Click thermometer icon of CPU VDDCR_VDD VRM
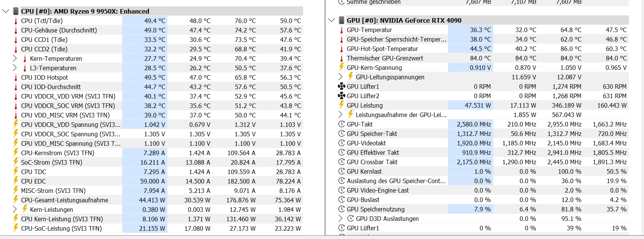The image size is (644, 239). (x=16, y=96)
